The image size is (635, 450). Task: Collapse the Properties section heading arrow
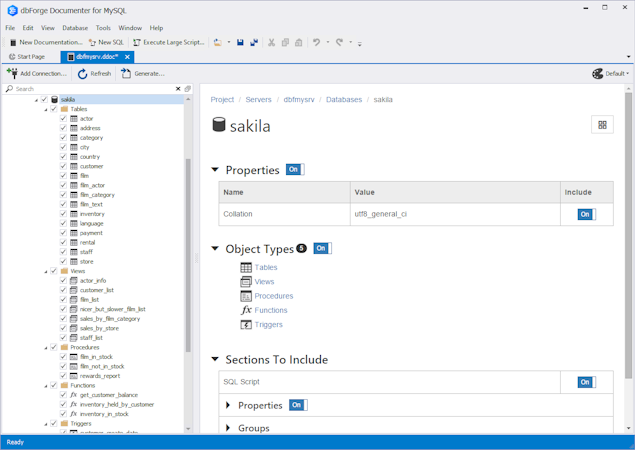(x=215, y=170)
